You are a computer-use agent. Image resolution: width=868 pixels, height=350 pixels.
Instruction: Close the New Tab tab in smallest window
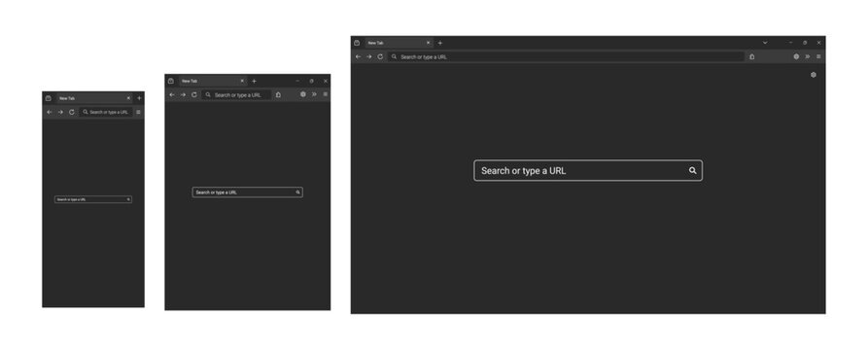(x=128, y=98)
